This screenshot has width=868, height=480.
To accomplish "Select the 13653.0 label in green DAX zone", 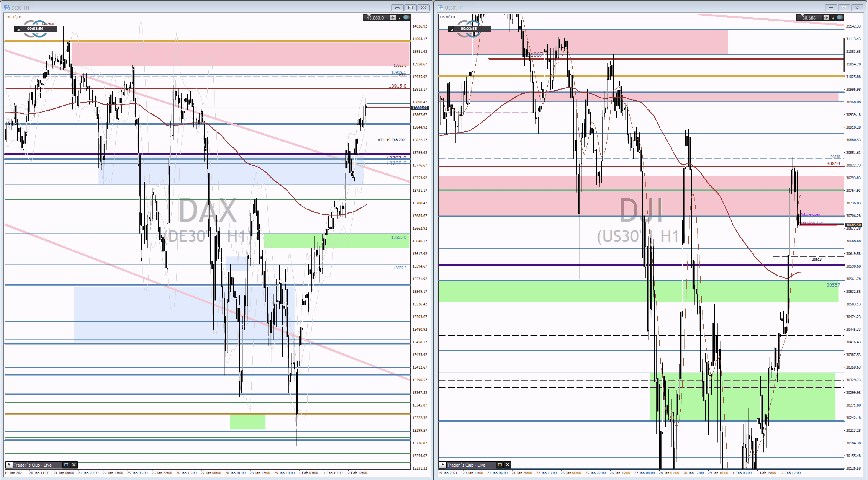I will tap(399, 237).
